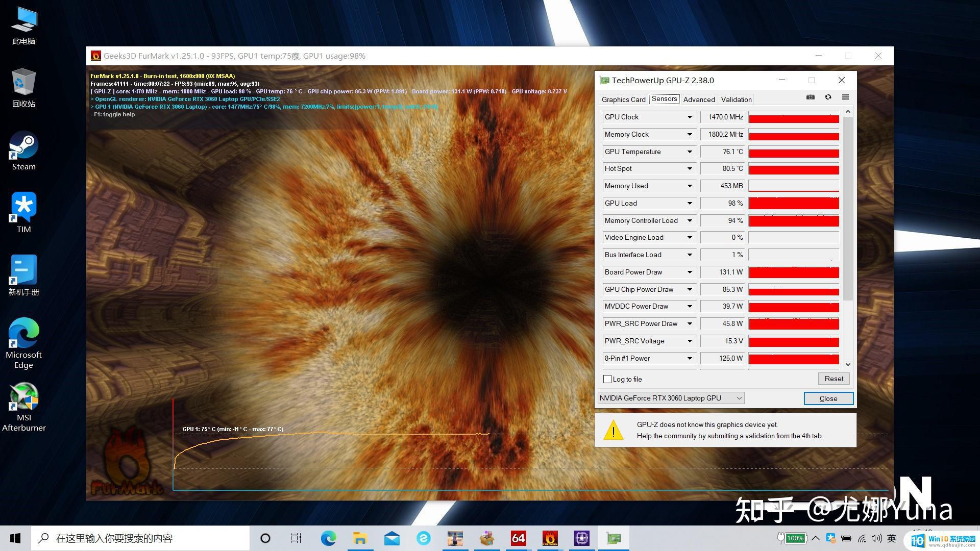Click the Reset button in GPU-Z
The width and height of the screenshot is (980, 551).
[834, 378]
